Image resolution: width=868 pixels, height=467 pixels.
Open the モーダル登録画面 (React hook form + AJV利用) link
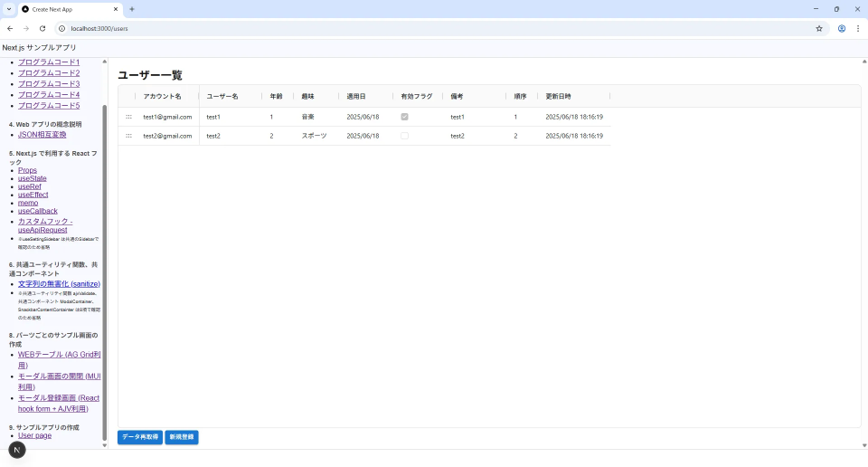click(59, 404)
